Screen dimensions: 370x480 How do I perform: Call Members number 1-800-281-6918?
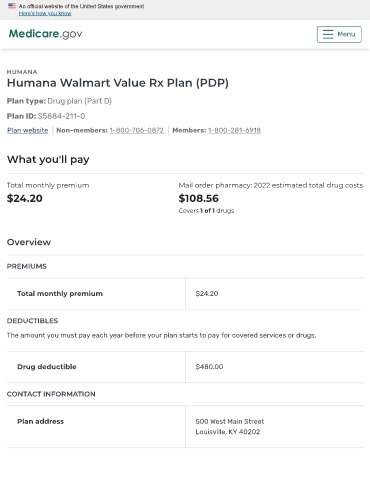pos(234,130)
